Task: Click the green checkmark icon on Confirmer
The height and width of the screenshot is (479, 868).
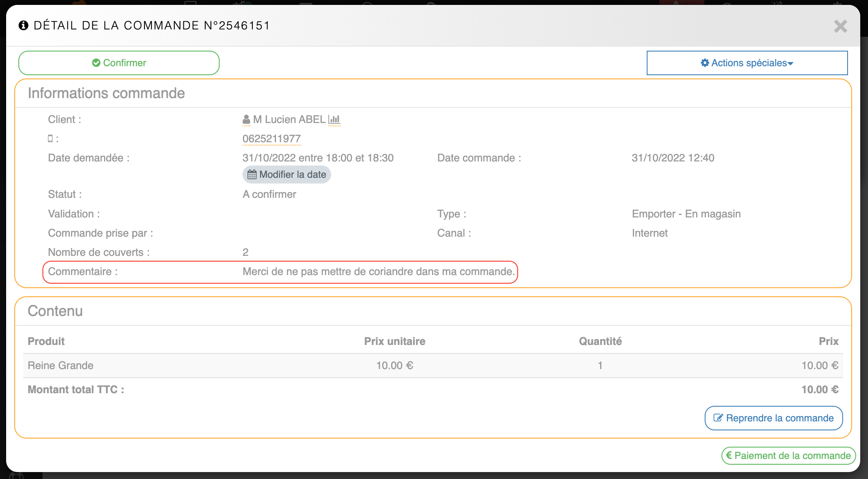Action: 96,63
